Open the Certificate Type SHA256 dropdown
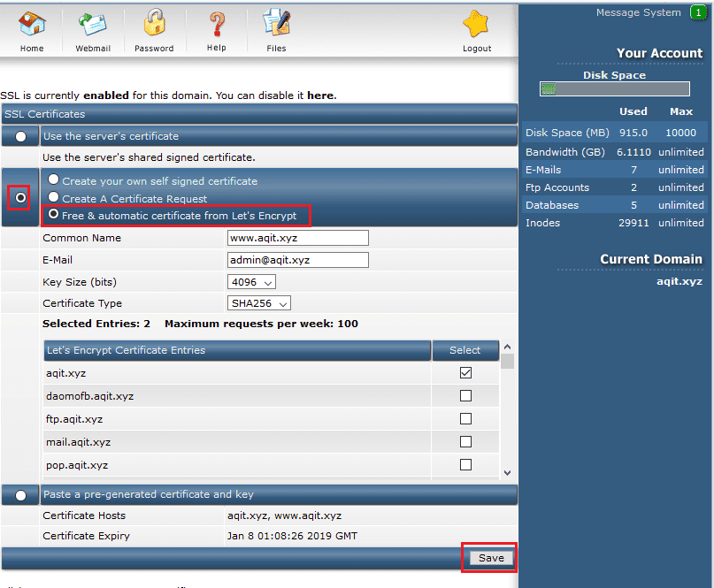This screenshot has width=714, height=588. 258,303
